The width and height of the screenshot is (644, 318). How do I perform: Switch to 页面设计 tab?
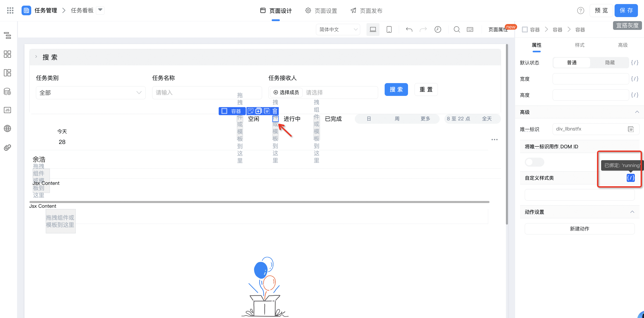tap(276, 11)
